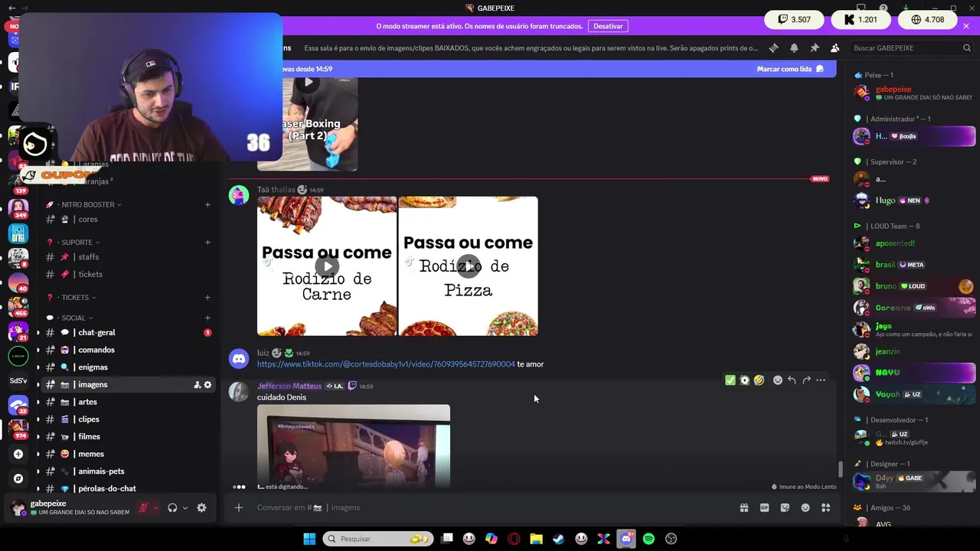
Task: Forward the hovered message
Action: (x=806, y=380)
